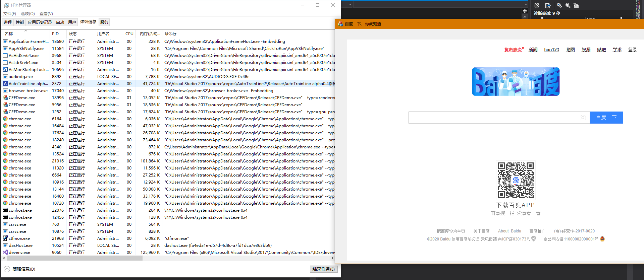Open the 新闻 link on Baidu
Image resolution: width=644 pixels, height=280 pixels.
pyautogui.click(x=533, y=50)
